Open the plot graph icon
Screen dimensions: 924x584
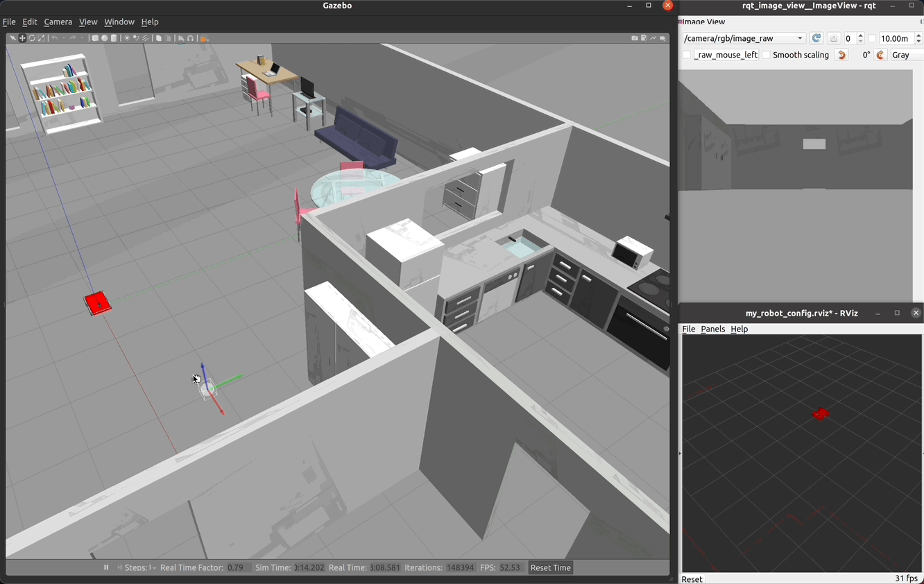tap(653, 38)
